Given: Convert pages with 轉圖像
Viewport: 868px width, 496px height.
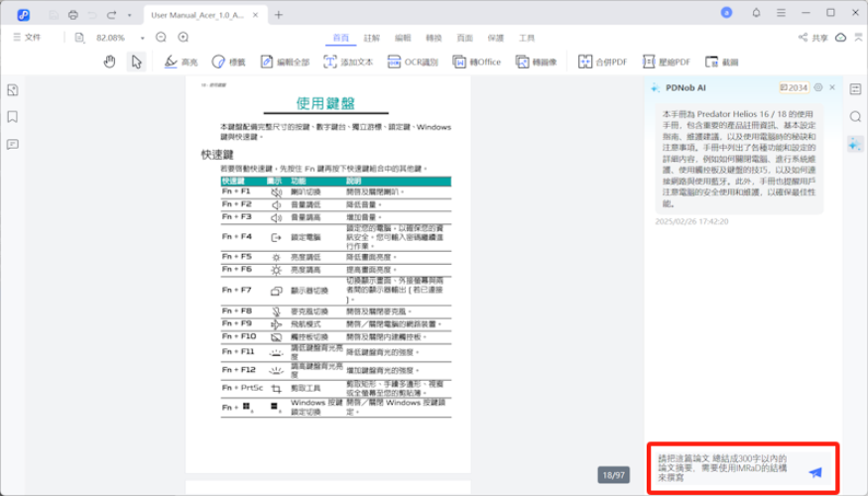Looking at the screenshot, I should point(536,62).
